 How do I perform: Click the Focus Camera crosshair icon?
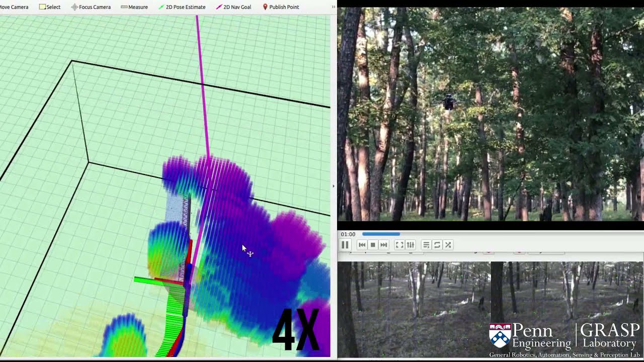(74, 7)
